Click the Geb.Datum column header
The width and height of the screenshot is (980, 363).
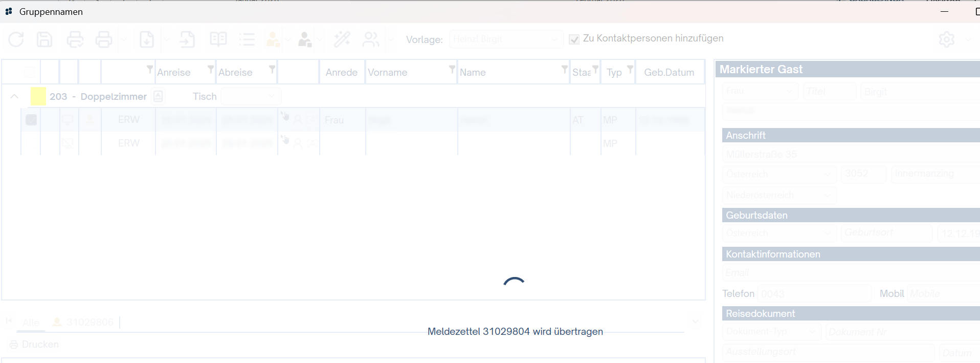669,73
